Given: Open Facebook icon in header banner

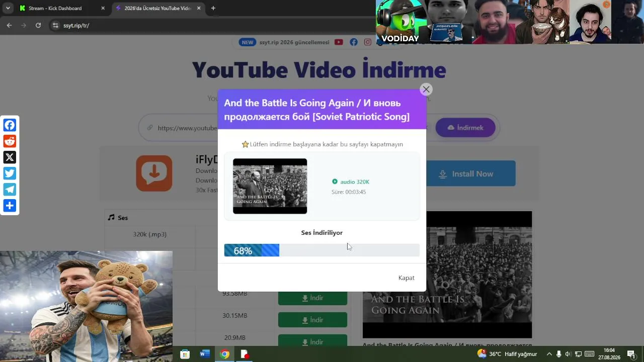Looking at the screenshot, I should (x=354, y=42).
